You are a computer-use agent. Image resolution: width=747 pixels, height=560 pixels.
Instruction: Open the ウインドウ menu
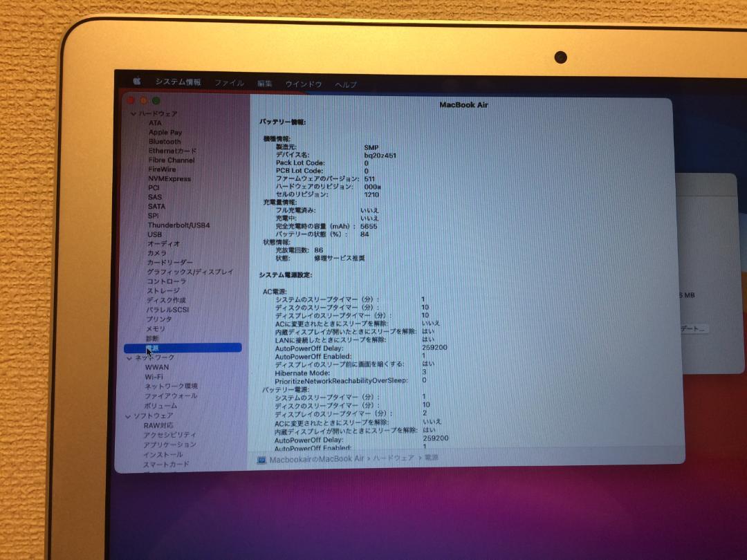303,84
